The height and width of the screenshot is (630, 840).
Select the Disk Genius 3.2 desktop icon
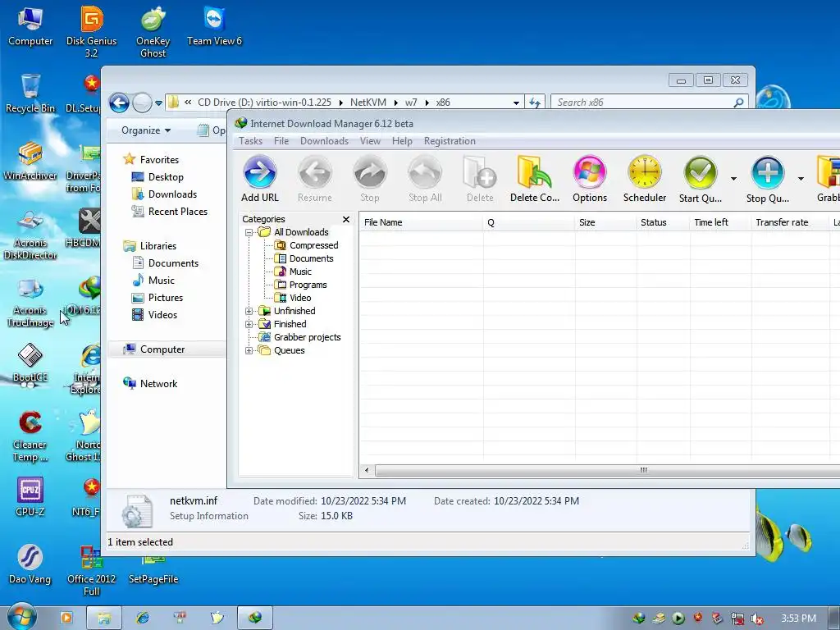pos(92,31)
